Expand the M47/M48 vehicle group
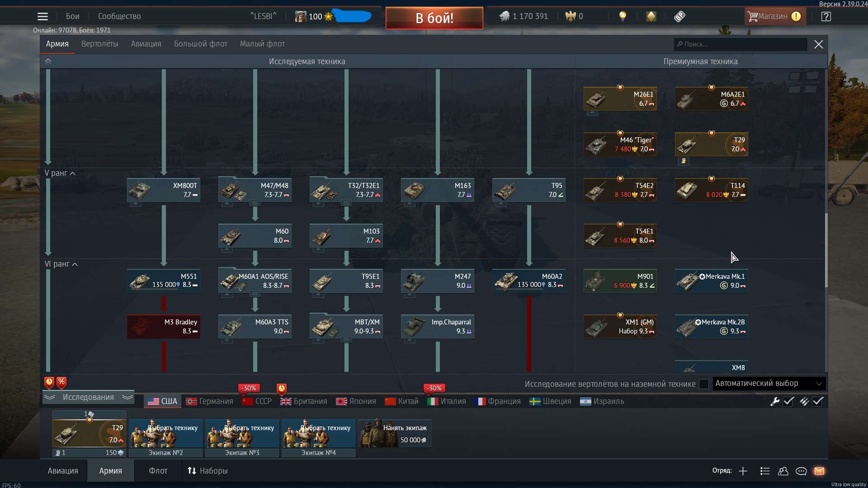868x488 pixels. tap(255, 203)
